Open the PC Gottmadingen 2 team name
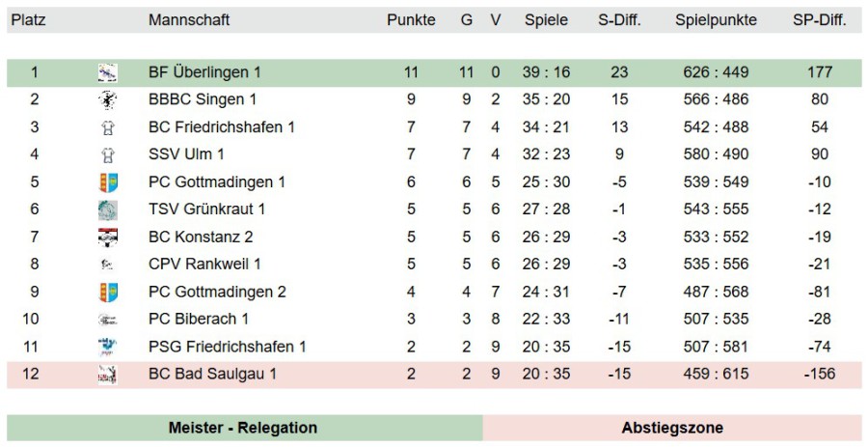Viewport: 868px width, 447px height. tap(217, 292)
